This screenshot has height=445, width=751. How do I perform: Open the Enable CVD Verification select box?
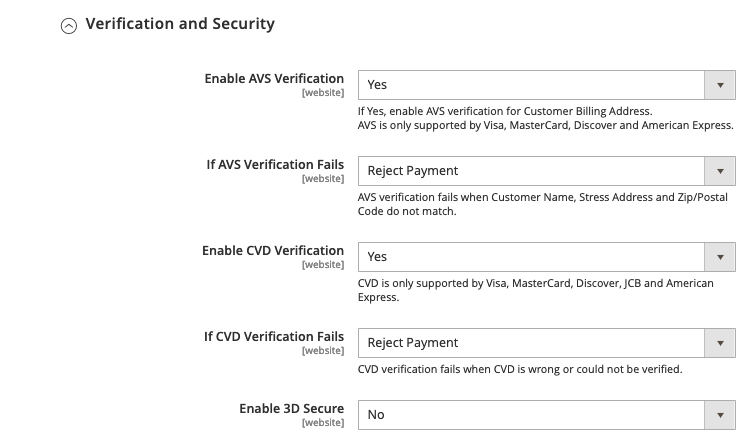click(546, 257)
